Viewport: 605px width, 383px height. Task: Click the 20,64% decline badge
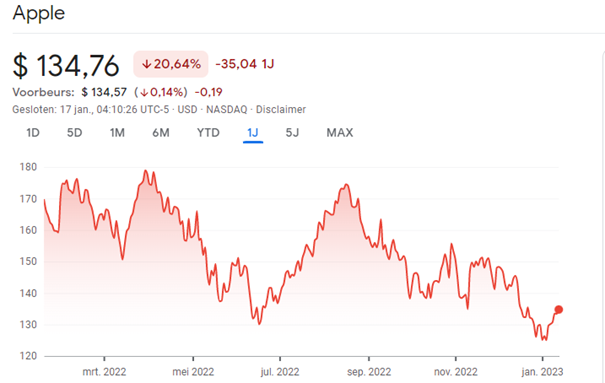(171, 64)
